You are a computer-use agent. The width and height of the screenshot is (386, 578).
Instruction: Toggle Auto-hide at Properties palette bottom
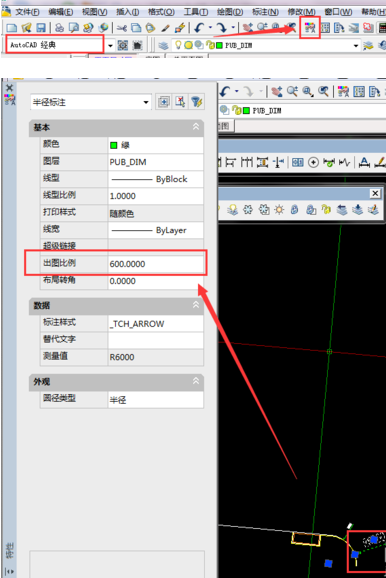point(10,572)
